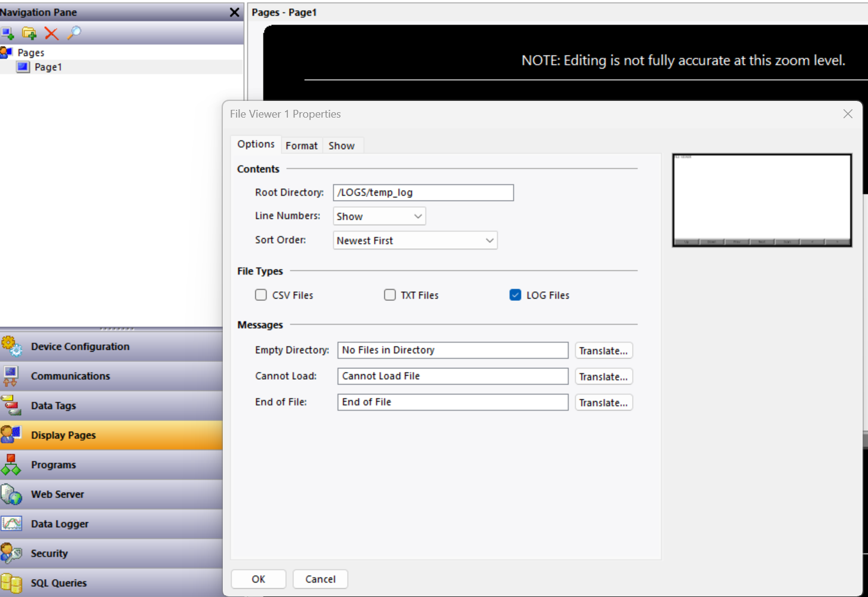Switch to the Show tab

point(341,146)
